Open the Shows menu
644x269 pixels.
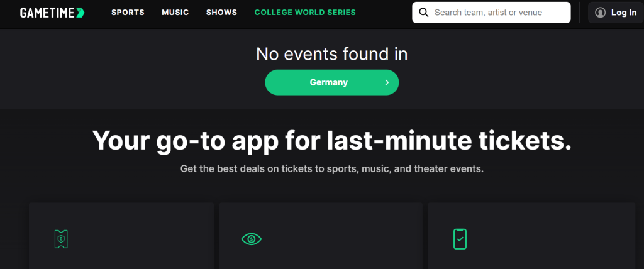pos(221,13)
